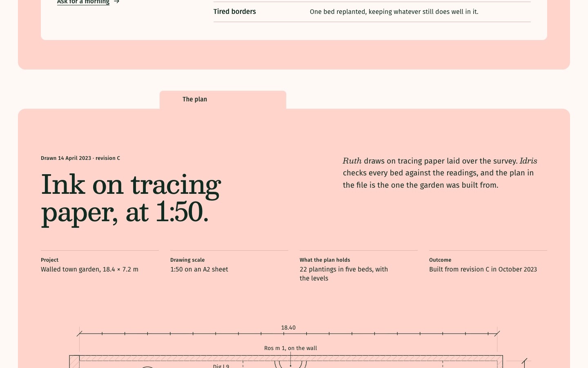The width and height of the screenshot is (588, 368).
Task: Click the 'Tired borders' row heading
Action: click(x=235, y=12)
